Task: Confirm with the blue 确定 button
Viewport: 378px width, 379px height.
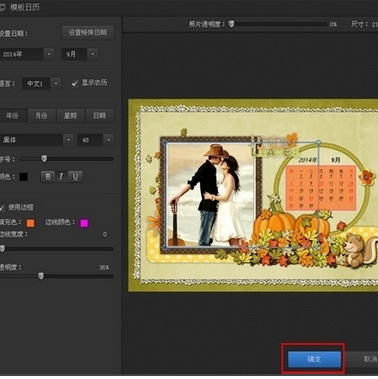Action: 314,359
